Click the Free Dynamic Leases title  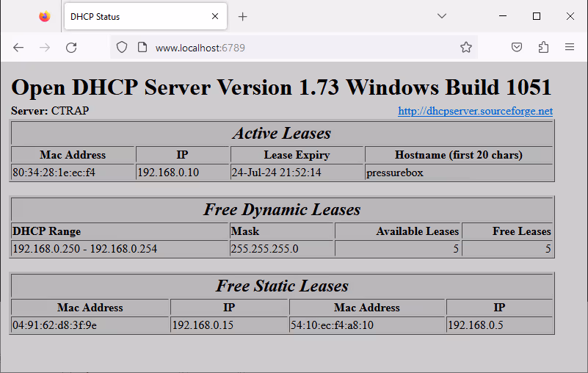pos(282,209)
